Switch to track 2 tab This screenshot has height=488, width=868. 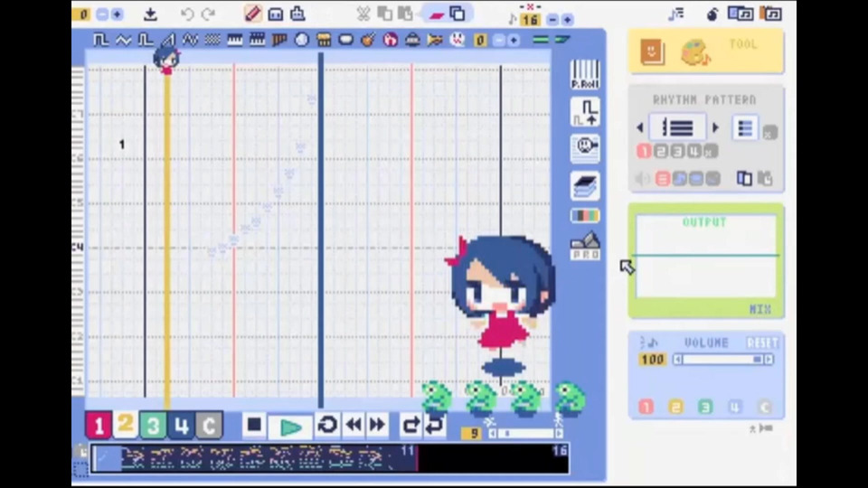tap(125, 425)
